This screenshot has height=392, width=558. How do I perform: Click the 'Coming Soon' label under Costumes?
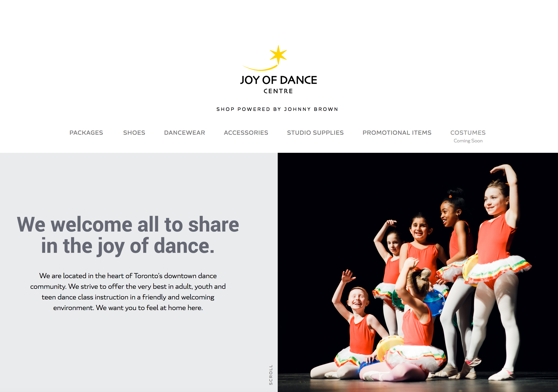tap(468, 141)
